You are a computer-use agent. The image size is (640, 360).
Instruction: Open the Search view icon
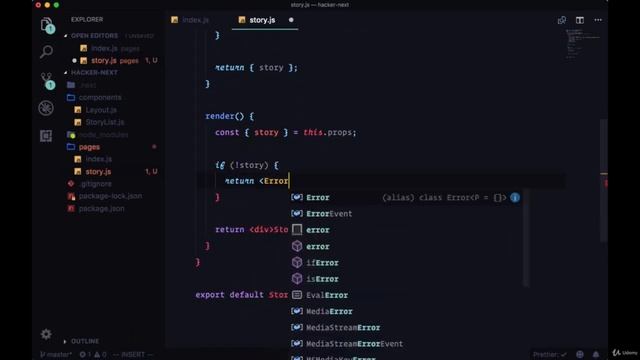tap(46, 52)
